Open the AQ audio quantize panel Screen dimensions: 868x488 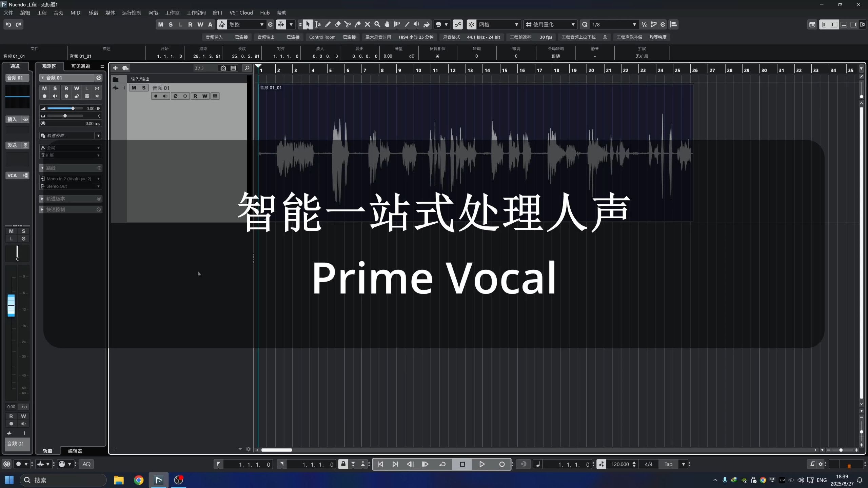[x=86, y=464]
